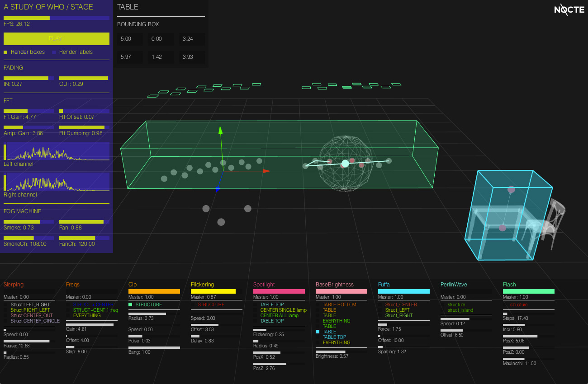Viewport: 588px width, 384px height.
Task: Enable CENTER SINGLE lamp under Spotlight
Action: pyautogui.click(x=256, y=310)
